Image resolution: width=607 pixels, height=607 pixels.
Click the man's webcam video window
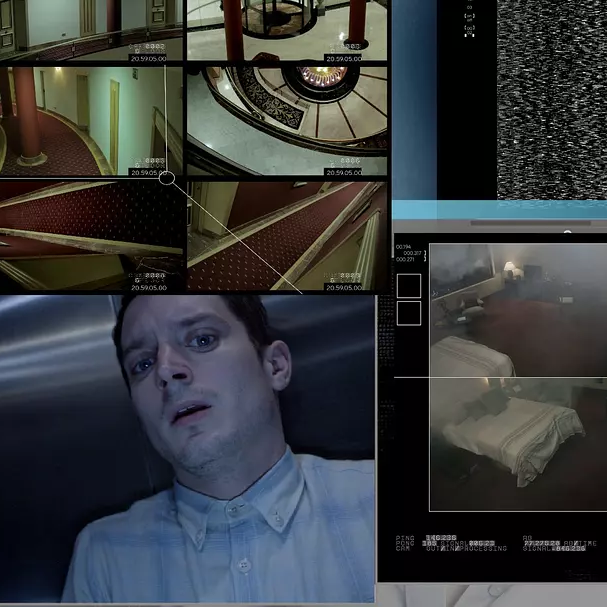pos(187,449)
